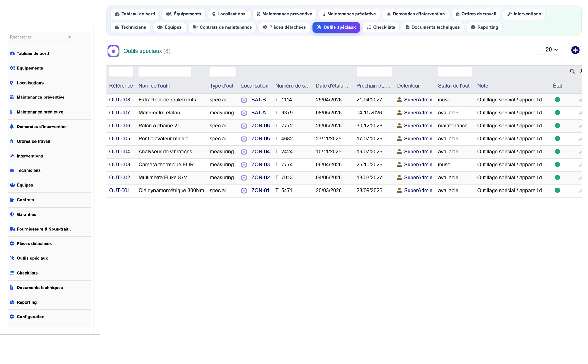Open SuperAdmin link in OUT-002 row

pos(418,178)
